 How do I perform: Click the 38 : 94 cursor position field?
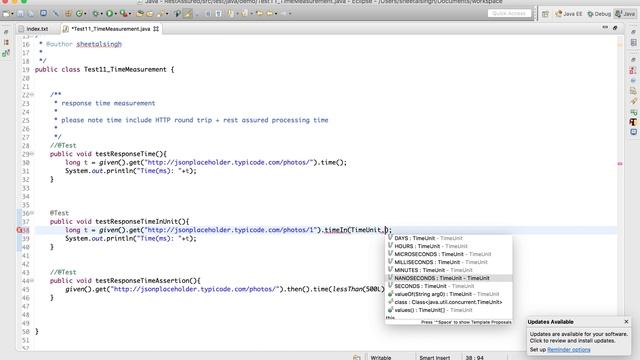point(474,357)
